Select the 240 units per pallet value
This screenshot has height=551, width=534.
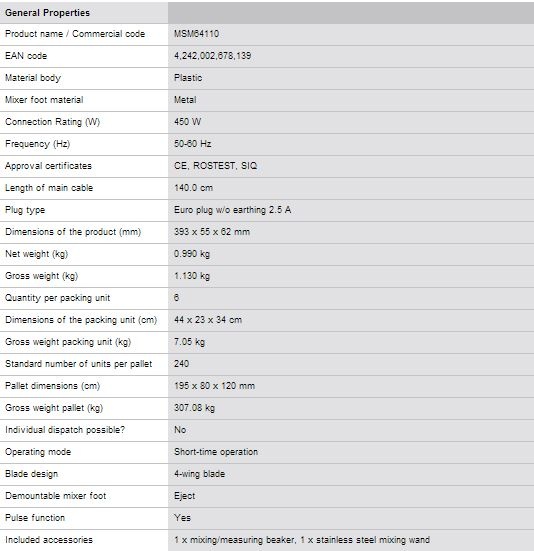[x=181, y=364]
